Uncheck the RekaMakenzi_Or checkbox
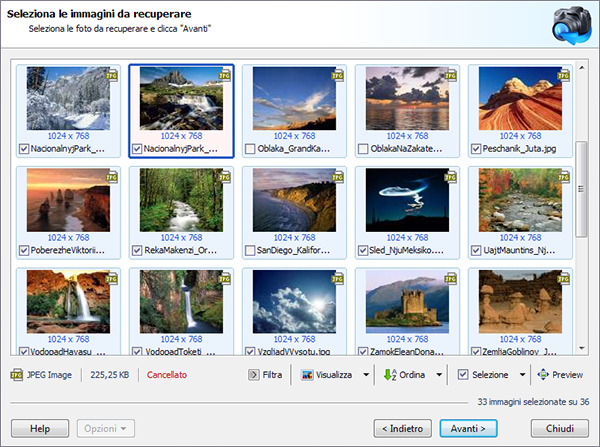600x447 pixels. 137,250
